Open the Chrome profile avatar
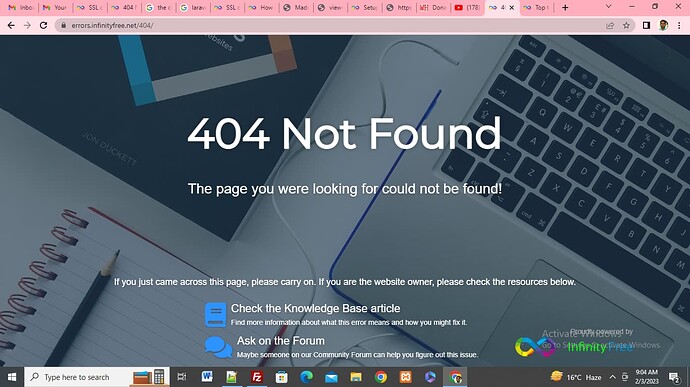690x387 pixels. (x=664, y=26)
